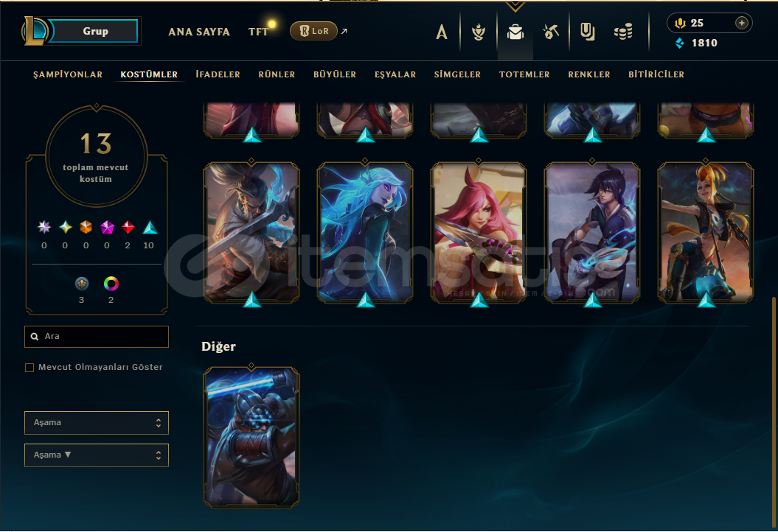Go to ANA SAYFA
The width and height of the screenshot is (778, 532).
[199, 32]
